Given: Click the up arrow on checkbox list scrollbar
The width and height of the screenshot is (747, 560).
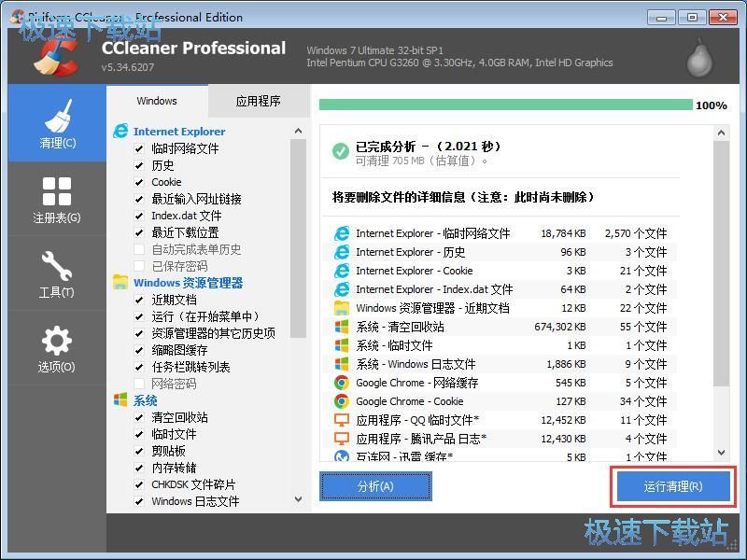Looking at the screenshot, I should (x=298, y=131).
